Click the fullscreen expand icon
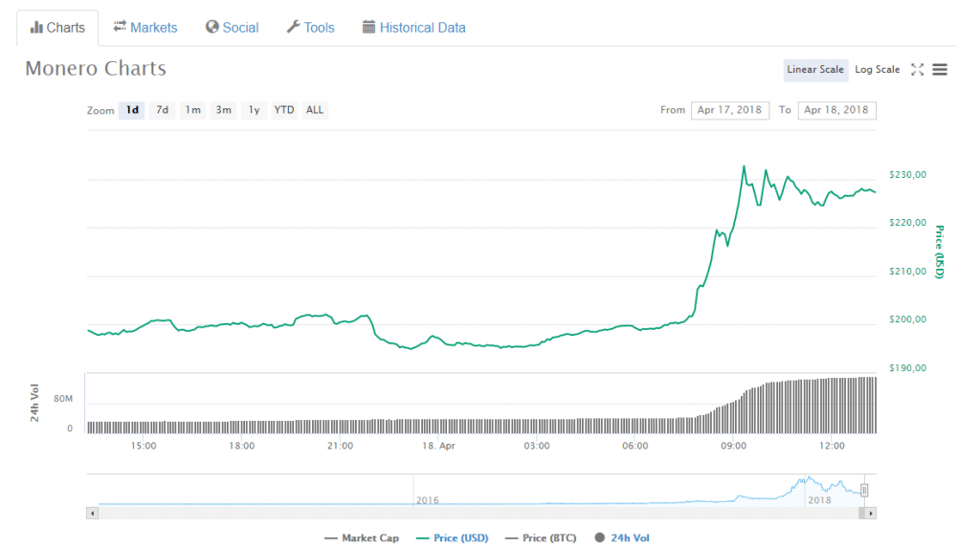Viewport: 980px width, 549px height. [x=917, y=70]
